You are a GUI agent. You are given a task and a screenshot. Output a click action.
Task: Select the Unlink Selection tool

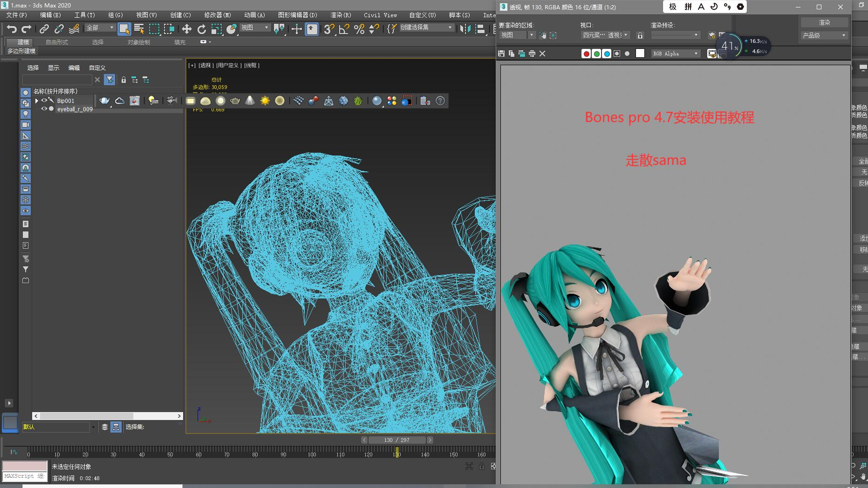click(59, 29)
